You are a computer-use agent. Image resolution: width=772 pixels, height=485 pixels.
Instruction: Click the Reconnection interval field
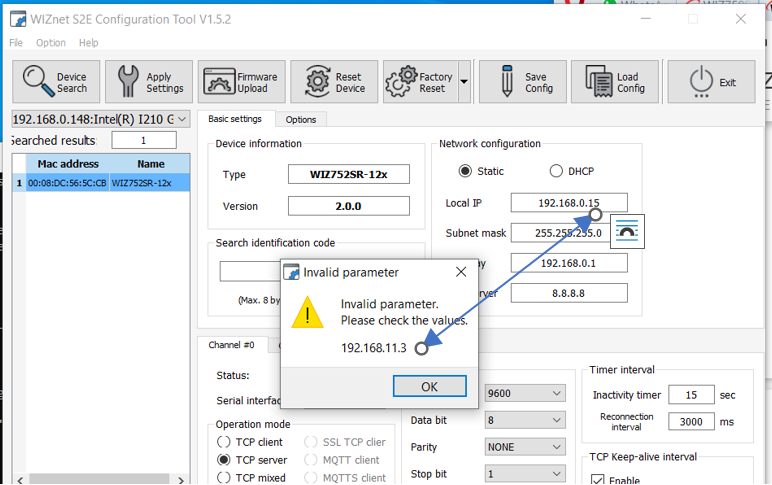(691, 421)
